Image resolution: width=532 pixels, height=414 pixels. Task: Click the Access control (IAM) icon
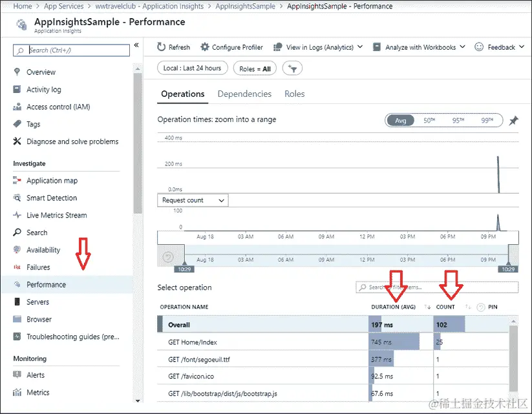pyautogui.click(x=17, y=107)
